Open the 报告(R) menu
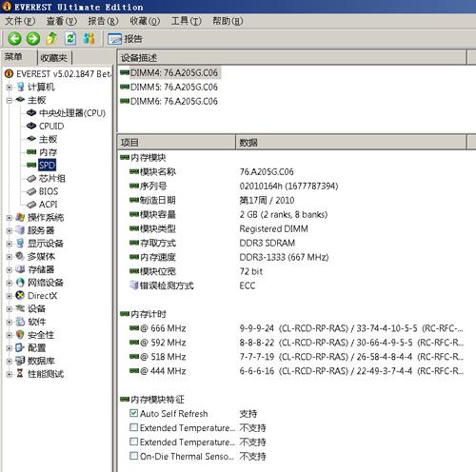The height and width of the screenshot is (472, 476). pos(103,21)
